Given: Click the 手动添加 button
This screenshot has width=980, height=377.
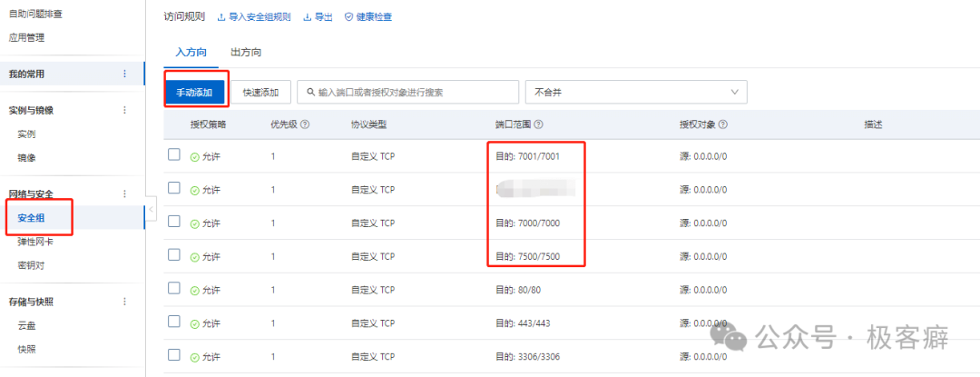Looking at the screenshot, I should (194, 92).
